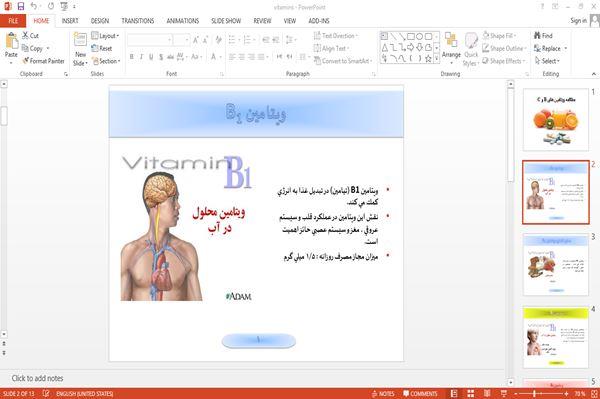Undo the last action
The image size is (600, 399).
pos(34,6)
